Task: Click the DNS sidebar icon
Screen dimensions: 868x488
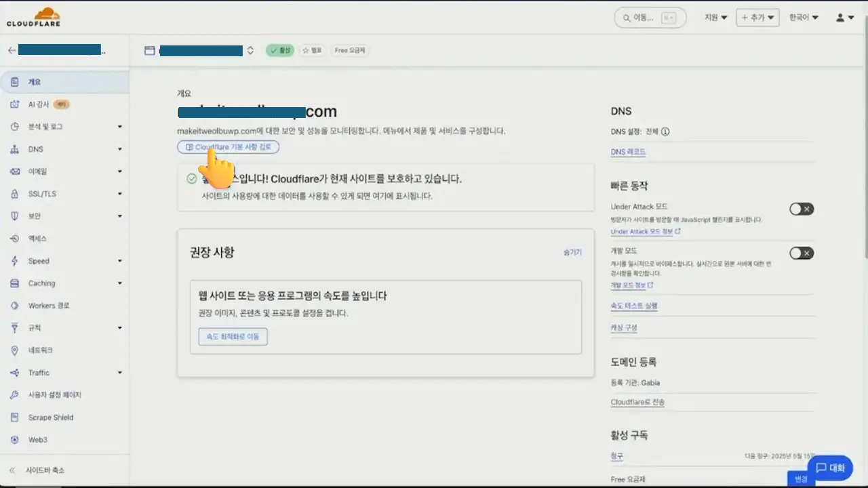Action: pos(14,149)
